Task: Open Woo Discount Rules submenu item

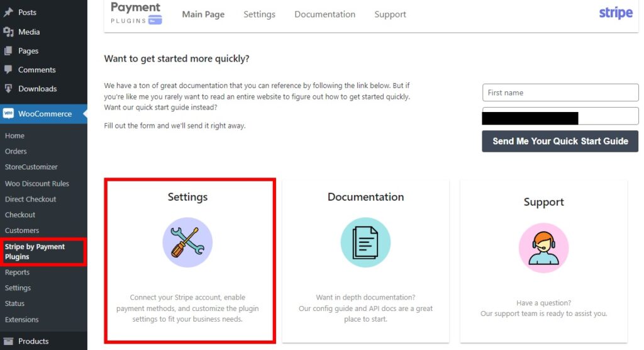Action: (37, 183)
